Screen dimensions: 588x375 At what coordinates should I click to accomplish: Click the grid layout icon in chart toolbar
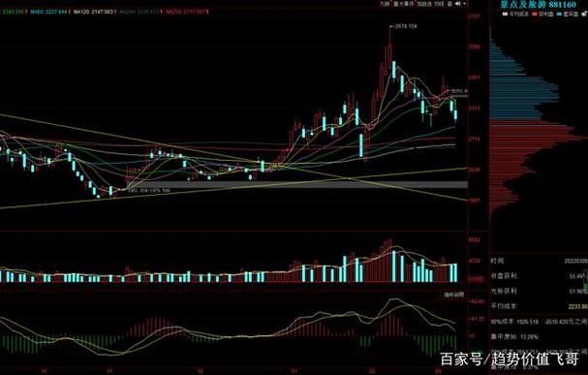(x=449, y=4)
